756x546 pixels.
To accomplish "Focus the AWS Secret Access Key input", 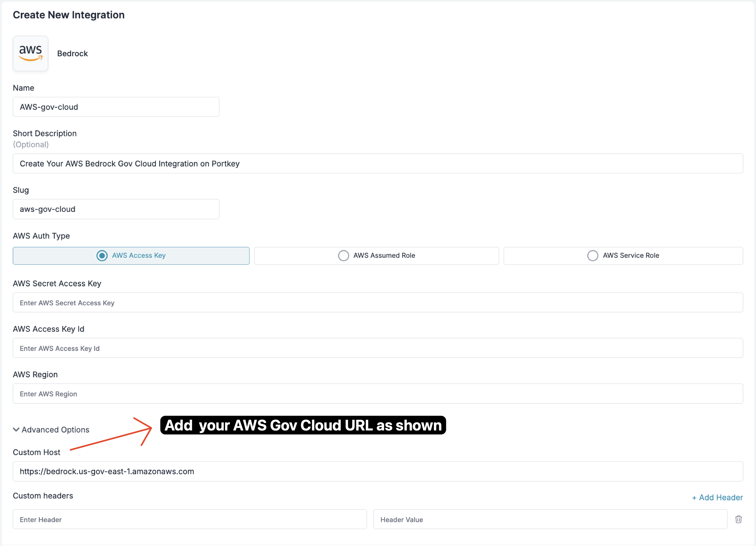I will click(378, 303).
